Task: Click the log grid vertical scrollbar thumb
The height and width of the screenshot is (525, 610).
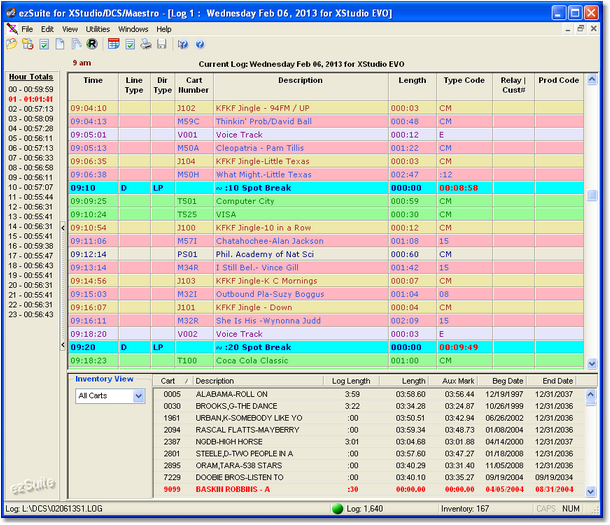Action: click(x=592, y=195)
